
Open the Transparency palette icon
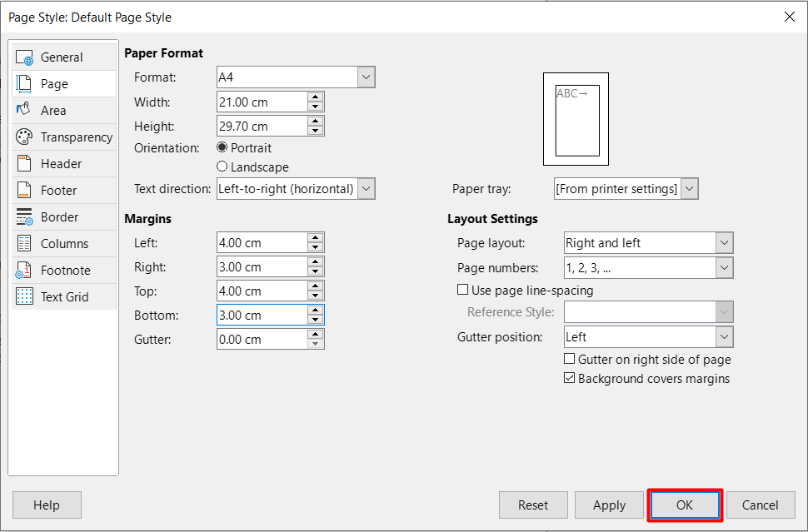click(x=25, y=137)
